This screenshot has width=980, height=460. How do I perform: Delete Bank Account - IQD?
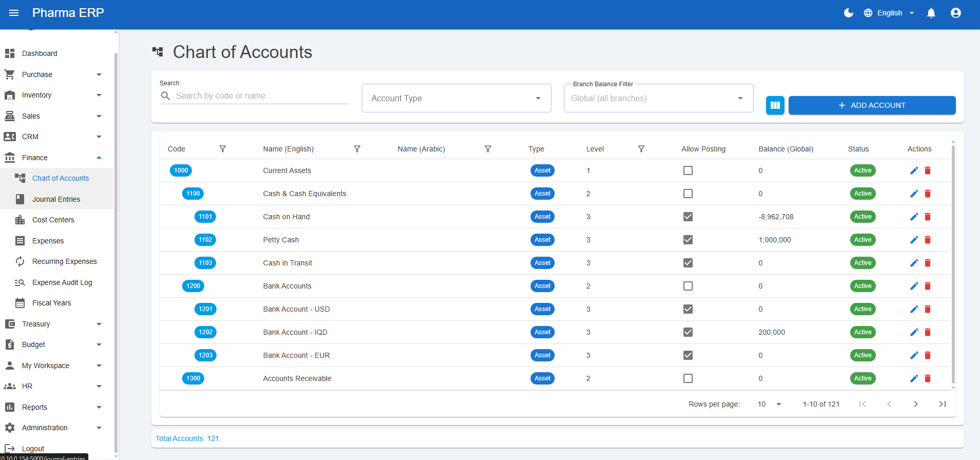[x=928, y=332]
